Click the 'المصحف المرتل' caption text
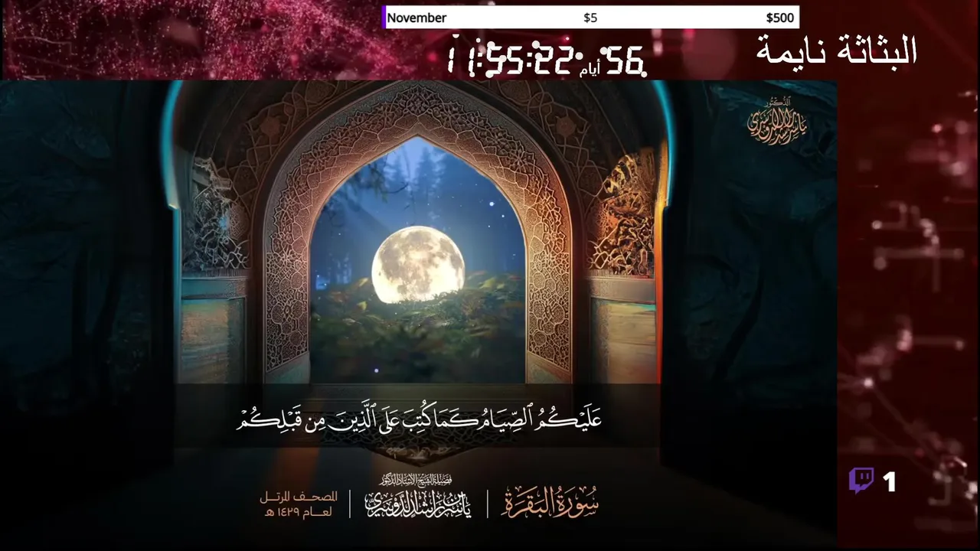 click(x=299, y=497)
